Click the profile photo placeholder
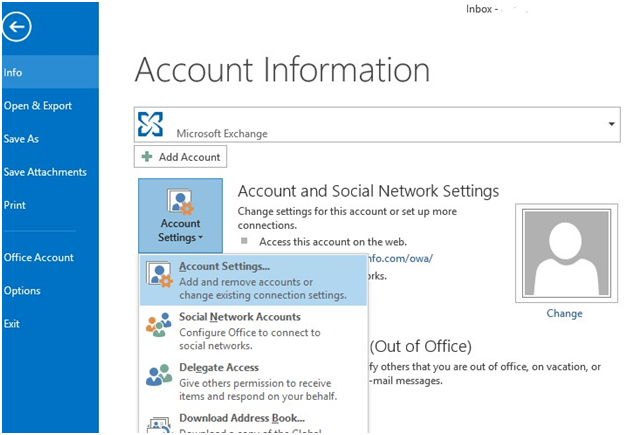The width and height of the screenshot is (628, 435). pyautogui.click(x=566, y=253)
